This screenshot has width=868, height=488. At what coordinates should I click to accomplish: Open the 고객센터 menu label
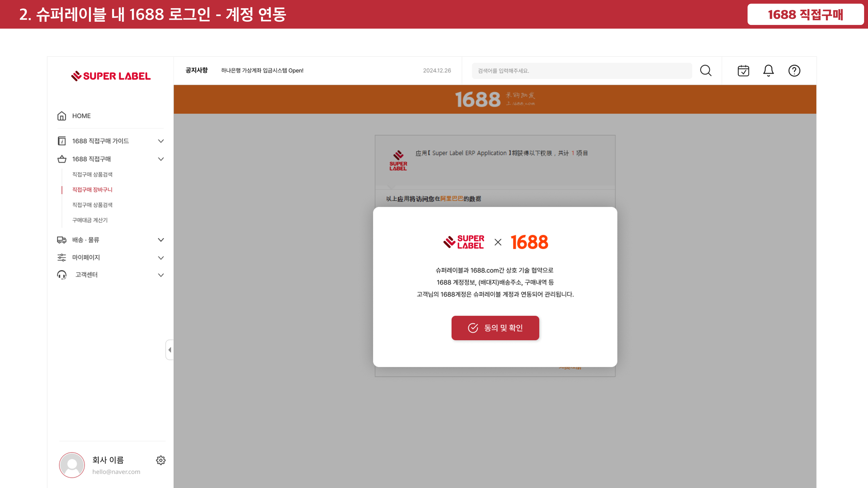click(87, 275)
